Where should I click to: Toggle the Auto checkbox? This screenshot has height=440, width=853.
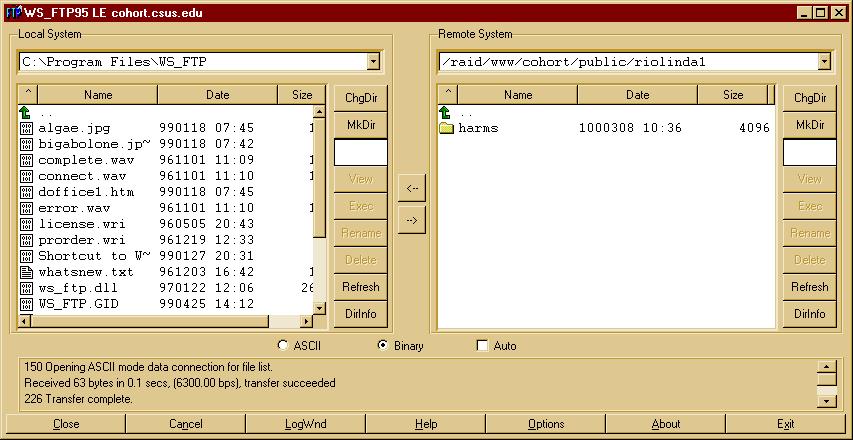(482, 346)
